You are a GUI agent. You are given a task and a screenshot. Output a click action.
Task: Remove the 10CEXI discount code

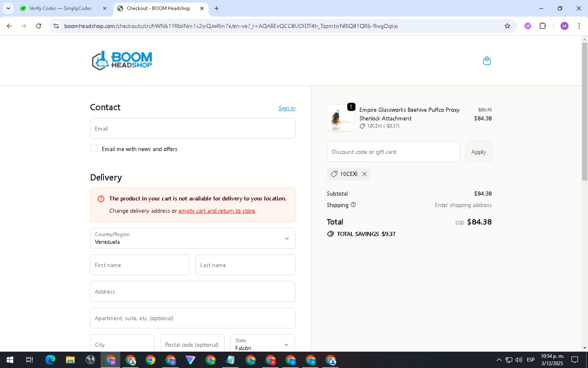tap(364, 174)
